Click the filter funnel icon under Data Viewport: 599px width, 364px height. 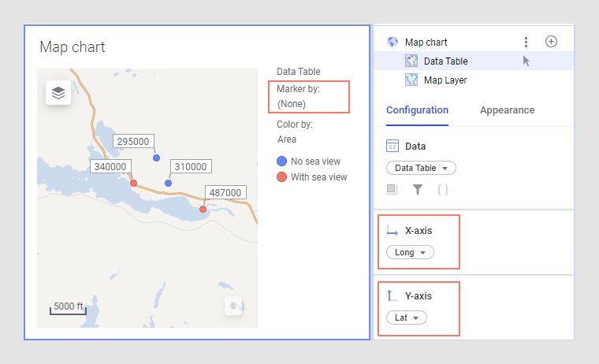click(418, 189)
